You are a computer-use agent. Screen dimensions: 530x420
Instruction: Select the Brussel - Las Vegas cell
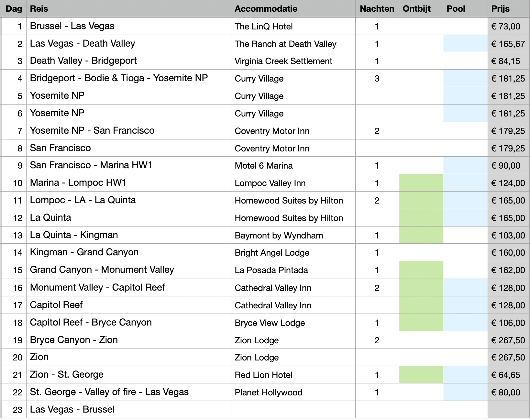click(72, 26)
